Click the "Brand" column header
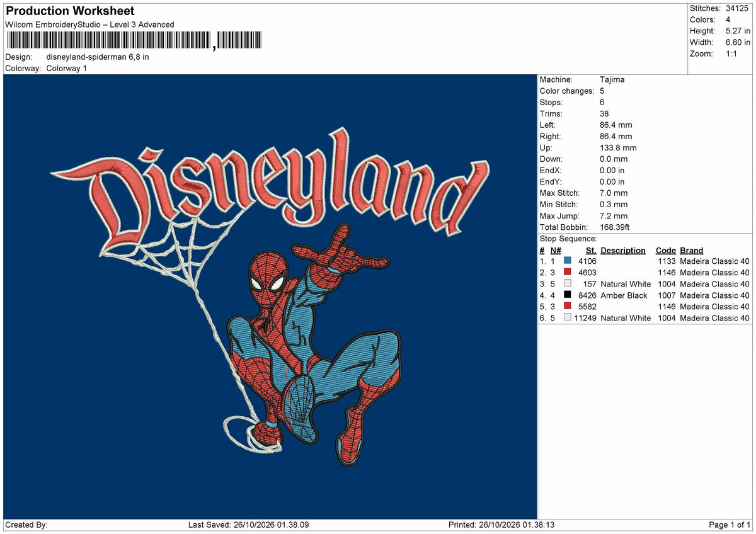Screen dimensions: 756x534 (x=692, y=250)
